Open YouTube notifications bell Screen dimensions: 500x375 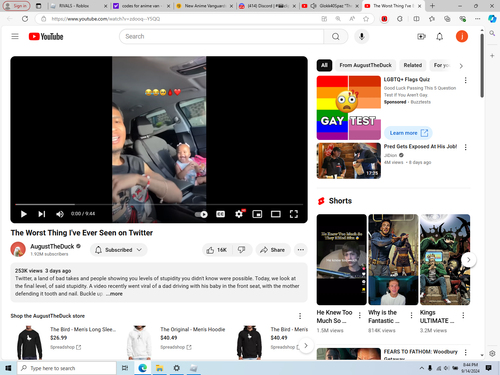click(440, 36)
